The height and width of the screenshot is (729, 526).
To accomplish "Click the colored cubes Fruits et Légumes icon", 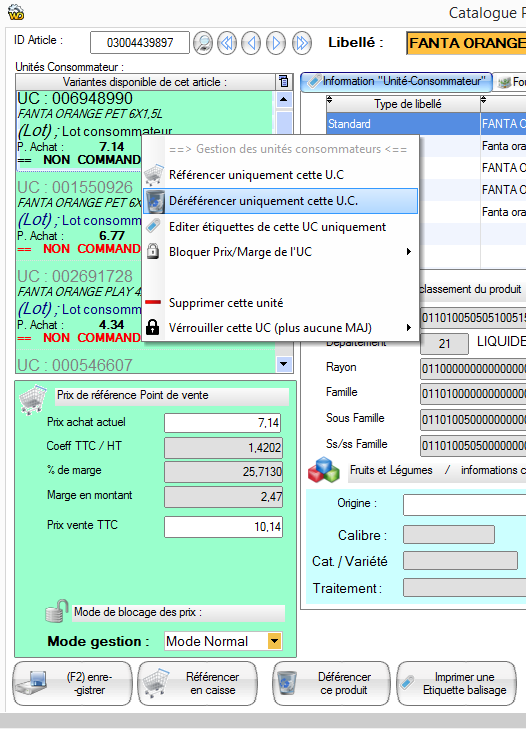I will 324,470.
